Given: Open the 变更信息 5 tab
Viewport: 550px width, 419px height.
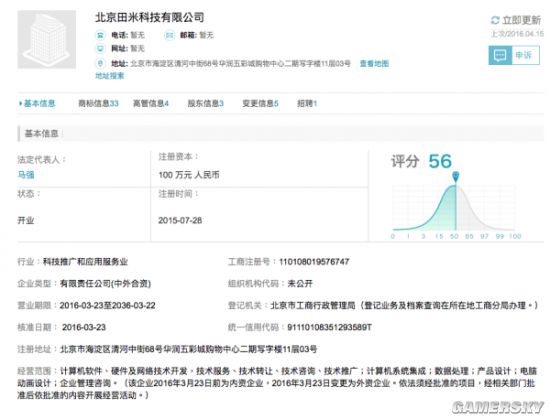Looking at the screenshot, I should [260, 103].
